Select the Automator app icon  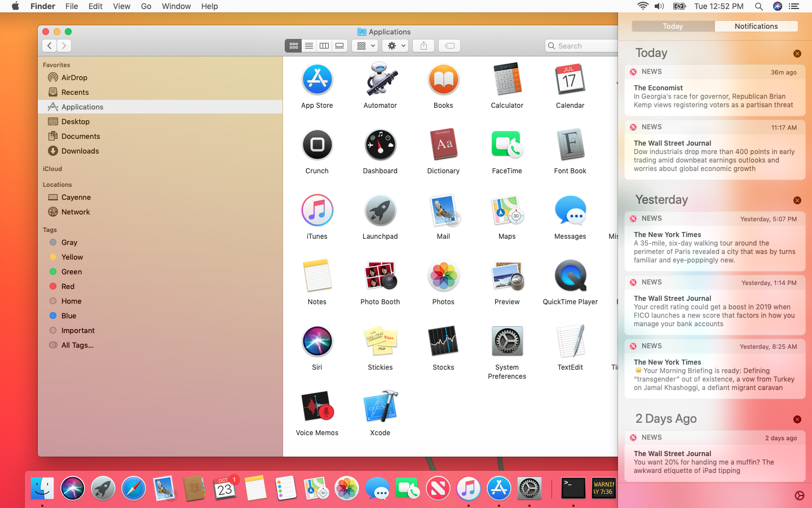380,79
